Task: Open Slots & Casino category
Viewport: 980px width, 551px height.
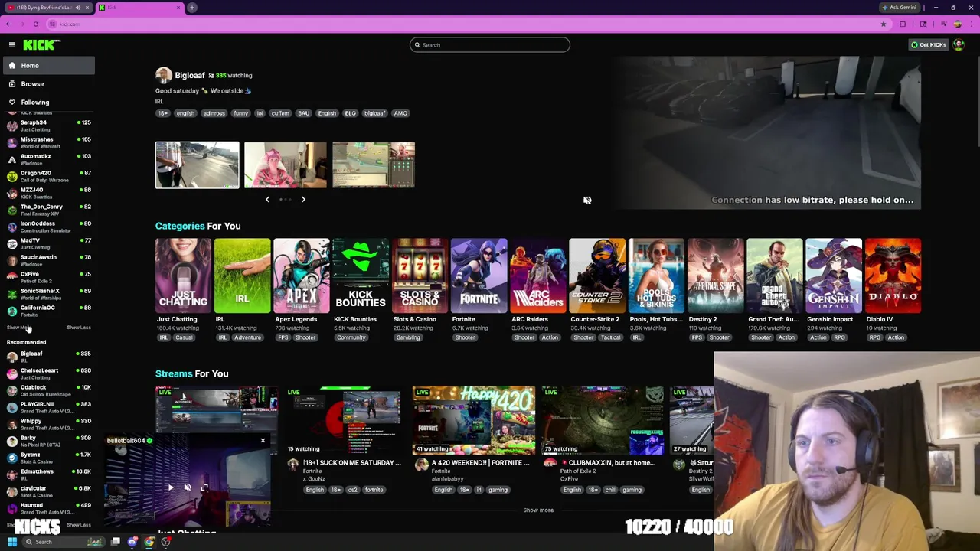Action: coord(420,276)
